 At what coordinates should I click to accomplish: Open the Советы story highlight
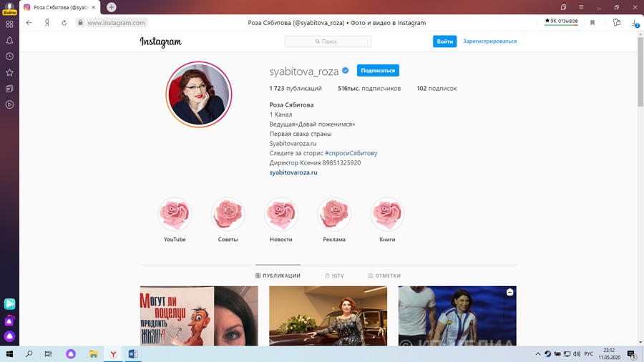pos(228,215)
